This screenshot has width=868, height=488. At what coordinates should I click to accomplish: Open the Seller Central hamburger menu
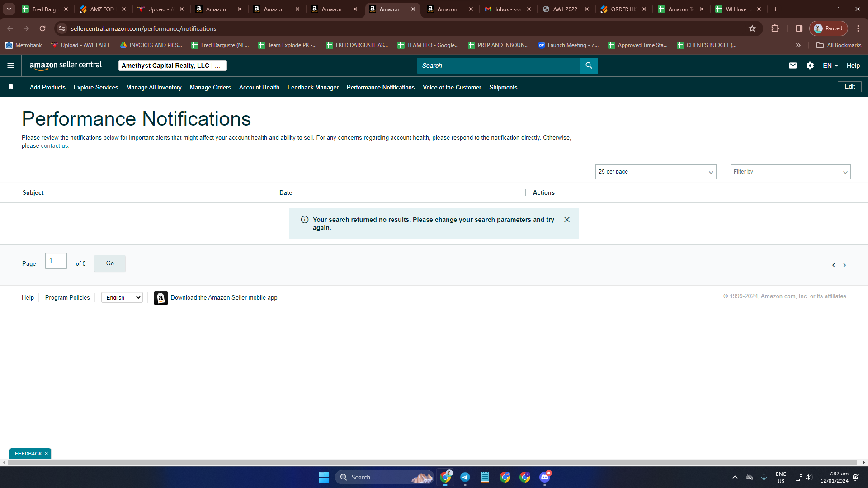(11, 66)
